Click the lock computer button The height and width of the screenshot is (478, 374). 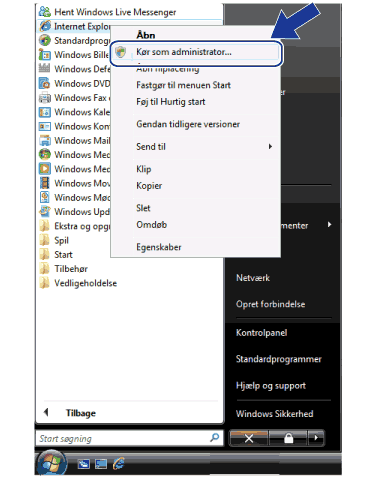point(288,438)
